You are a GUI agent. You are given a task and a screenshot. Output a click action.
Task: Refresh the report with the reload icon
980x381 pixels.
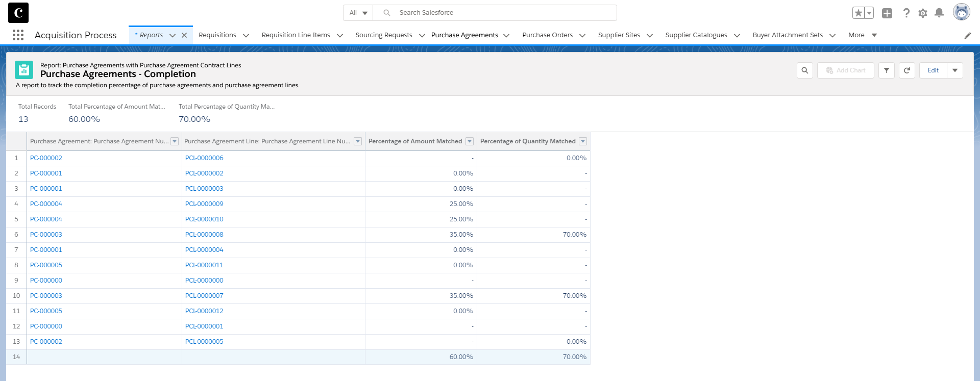click(x=907, y=70)
